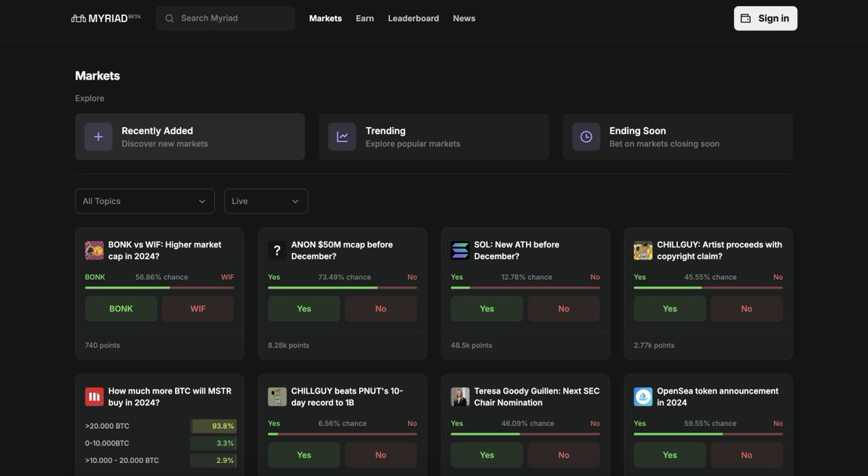The image size is (868, 476).
Task: Choose the >10.000 - 20.000 BTC outcome
Action: [x=160, y=460]
